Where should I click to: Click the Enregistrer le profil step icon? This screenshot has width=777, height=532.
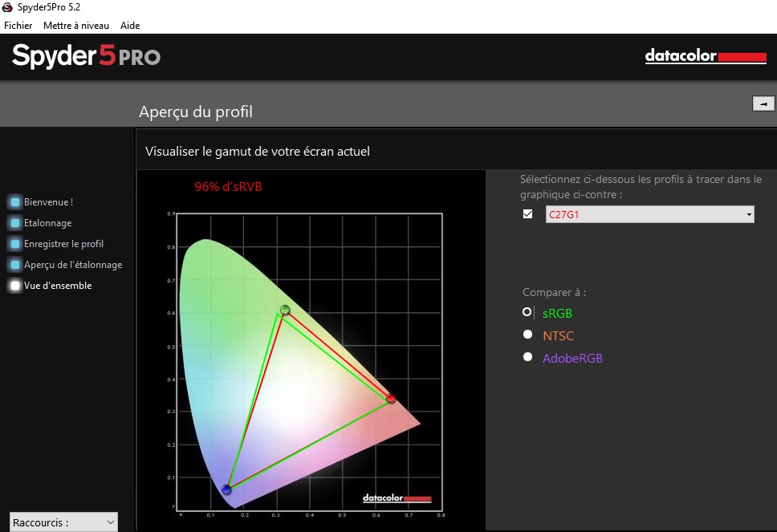(x=15, y=244)
